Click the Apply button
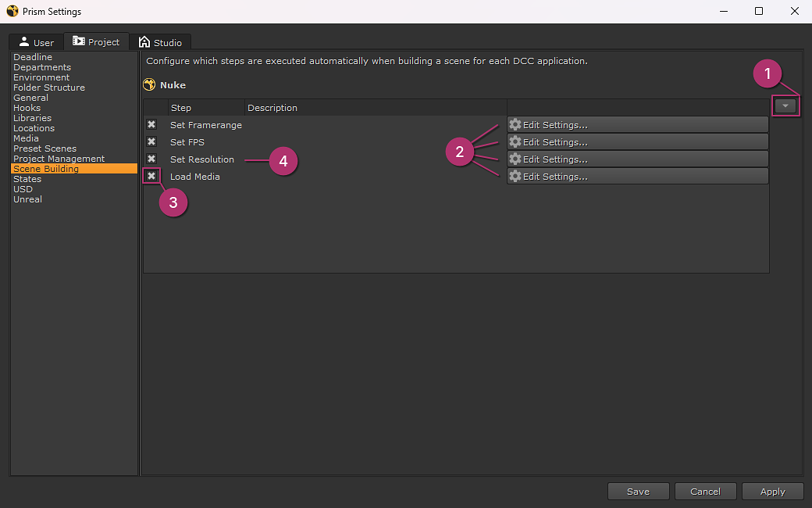 point(772,491)
